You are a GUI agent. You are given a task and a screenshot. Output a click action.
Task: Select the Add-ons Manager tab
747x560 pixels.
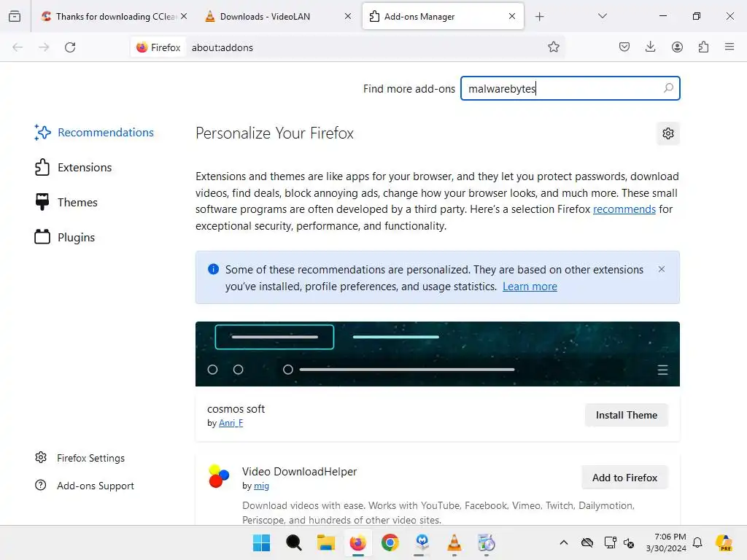pyautogui.click(x=443, y=16)
